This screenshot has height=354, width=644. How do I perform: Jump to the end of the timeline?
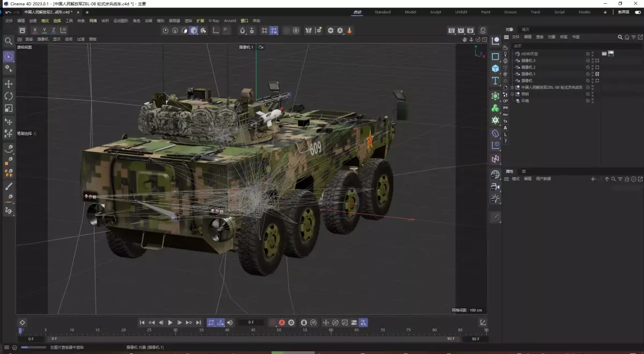coord(199,322)
